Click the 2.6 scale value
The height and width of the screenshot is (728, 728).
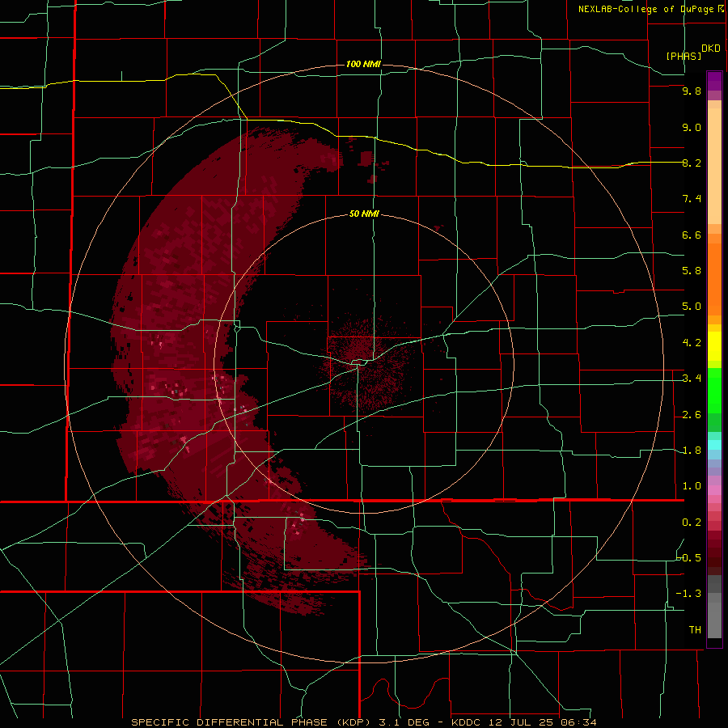(692, 415)
